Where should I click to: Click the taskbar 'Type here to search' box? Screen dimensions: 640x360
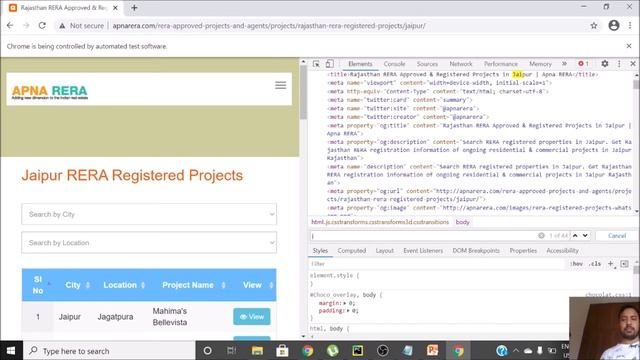point(109,351)
